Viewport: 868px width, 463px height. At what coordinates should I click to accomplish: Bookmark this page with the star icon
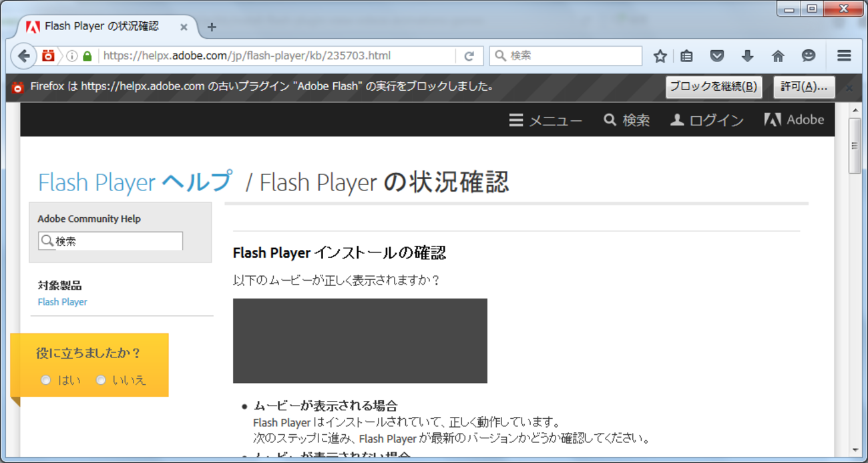click(660, 56)
